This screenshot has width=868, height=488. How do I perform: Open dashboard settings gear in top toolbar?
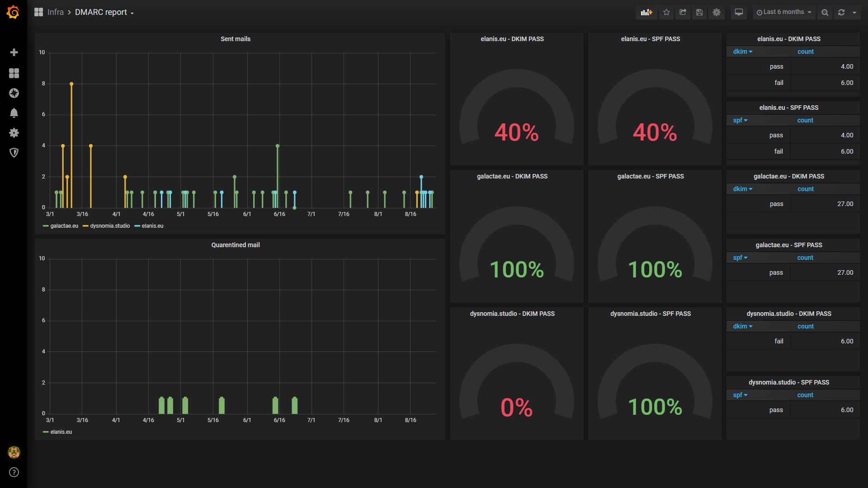coord(717,12)
